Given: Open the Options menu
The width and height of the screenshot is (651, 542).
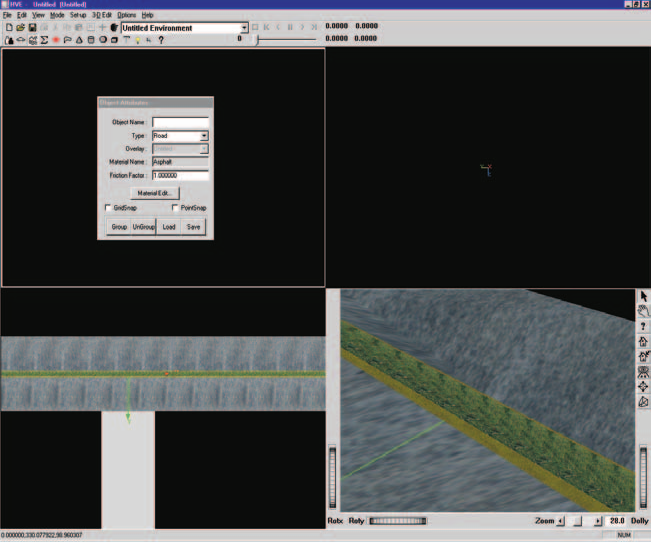Looking at the screenshot, I should [127, 15].
